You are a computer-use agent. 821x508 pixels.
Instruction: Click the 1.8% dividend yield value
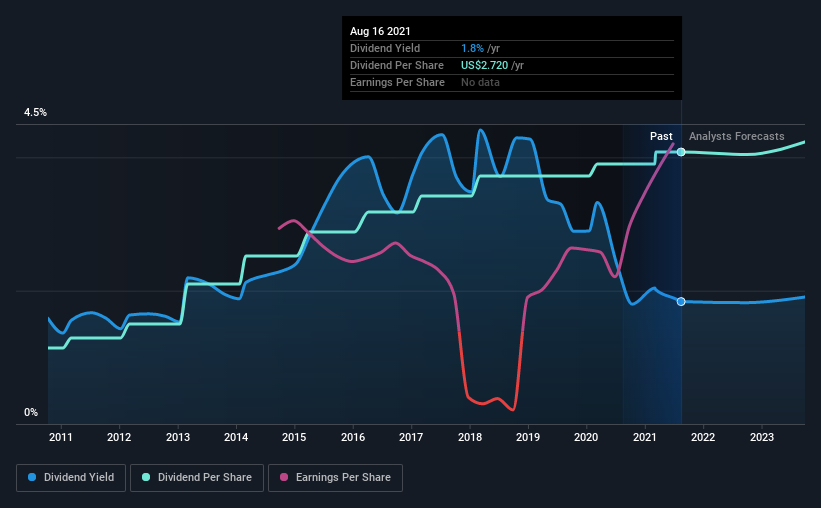pos(472,48)
